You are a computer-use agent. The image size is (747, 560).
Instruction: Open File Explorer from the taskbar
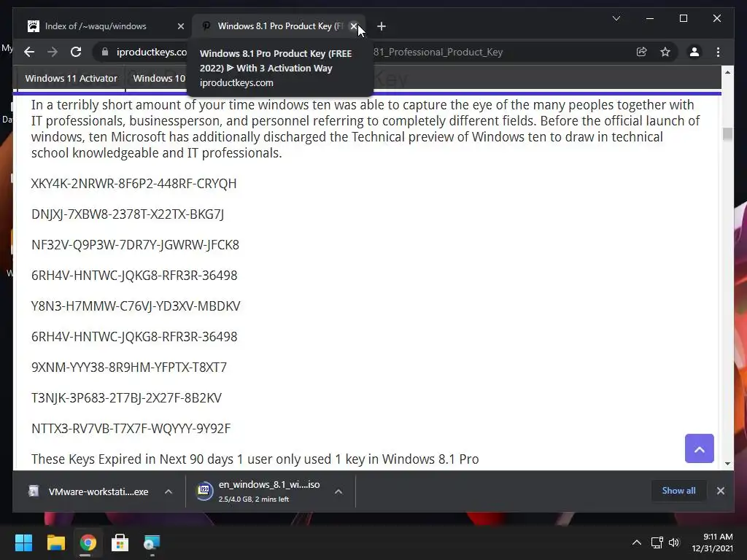tap(55, 542)
